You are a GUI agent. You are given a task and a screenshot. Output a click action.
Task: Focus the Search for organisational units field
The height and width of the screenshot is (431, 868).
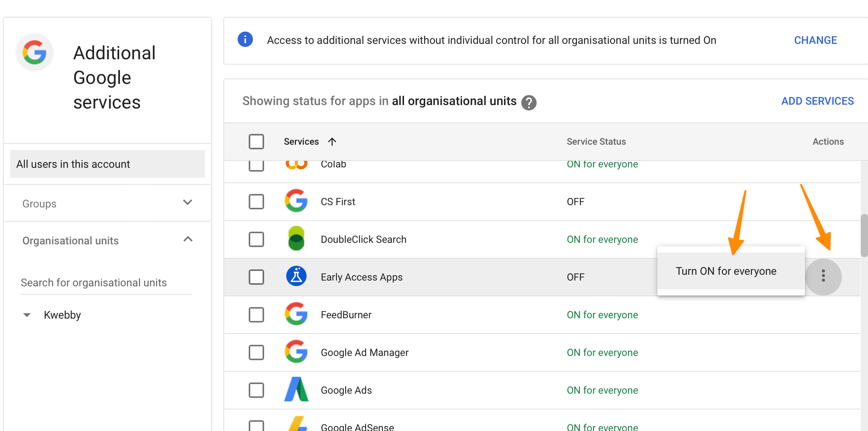(106, 283)
